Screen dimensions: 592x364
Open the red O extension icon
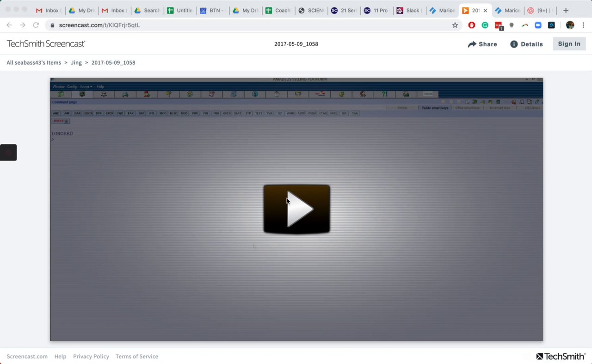[472, 25]
